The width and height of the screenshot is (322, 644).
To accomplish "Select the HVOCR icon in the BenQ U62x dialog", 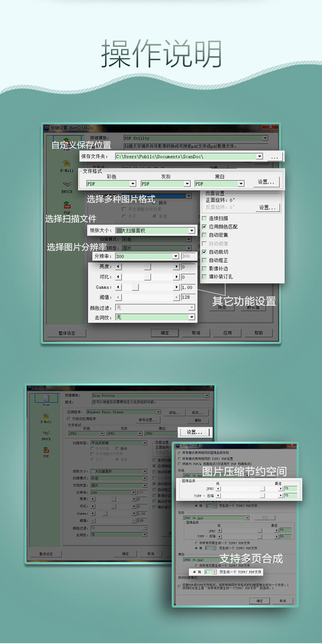I will coord(67,186).
